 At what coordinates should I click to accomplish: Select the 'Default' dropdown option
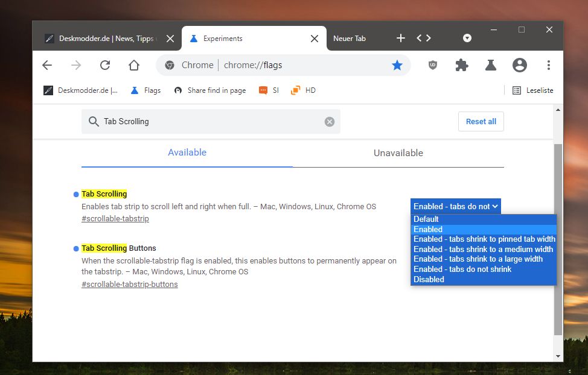pyautogui.click(x=426, y=219)
